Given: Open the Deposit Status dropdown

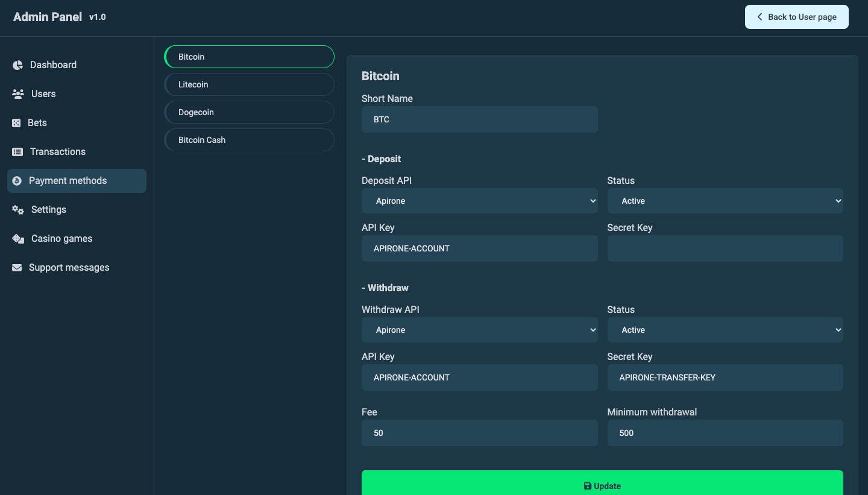Looking at the screenshot, I should [x=725, y=201].
